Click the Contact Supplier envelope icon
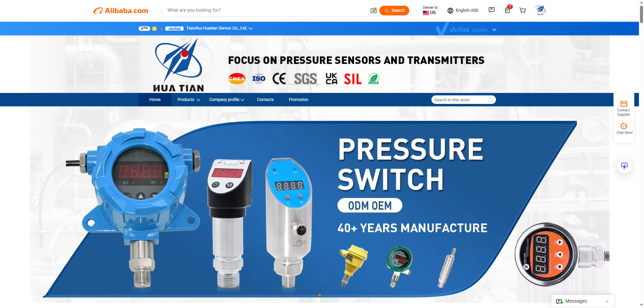644x308 pixels. (624, 104)
